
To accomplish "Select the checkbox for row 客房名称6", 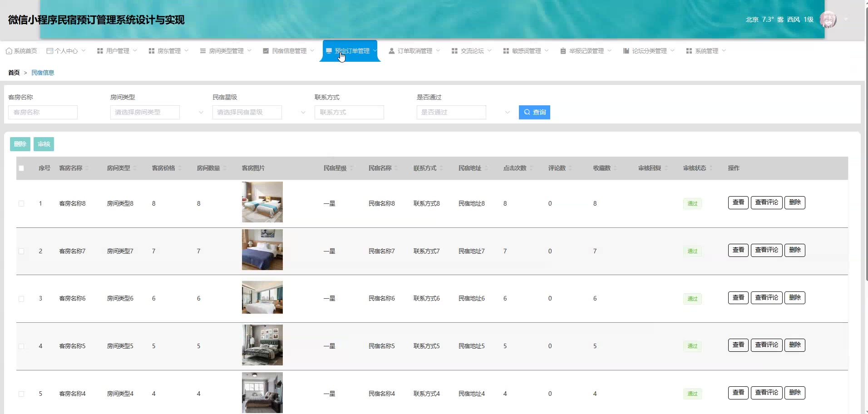I will [21, 299].
